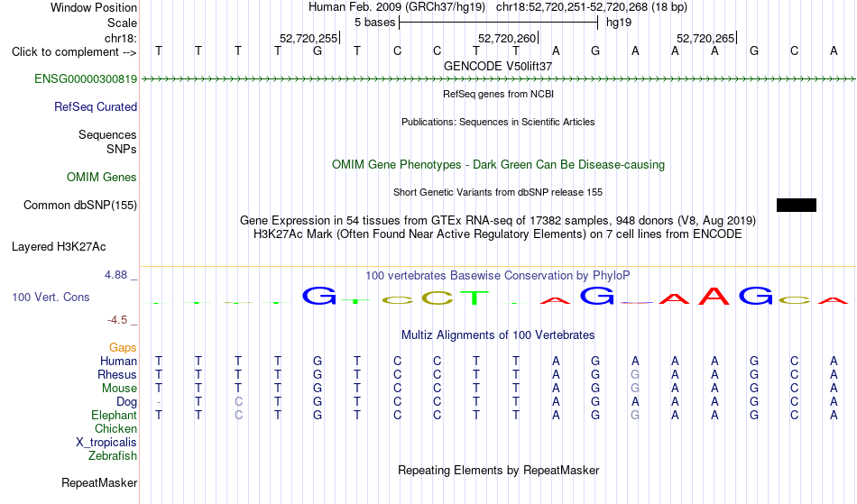This screenshot has width=857, height=504.
Task: Open the OMIM Genes track label
Action: (102, 177)
